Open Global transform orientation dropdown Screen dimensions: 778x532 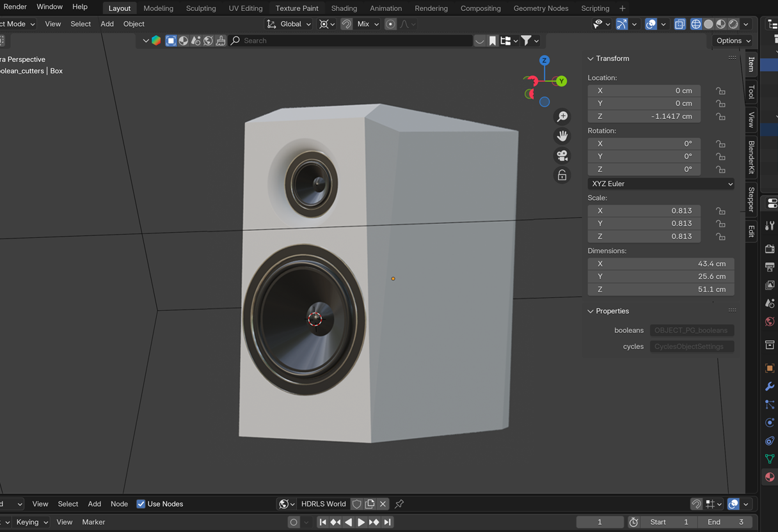coord(290,24)
